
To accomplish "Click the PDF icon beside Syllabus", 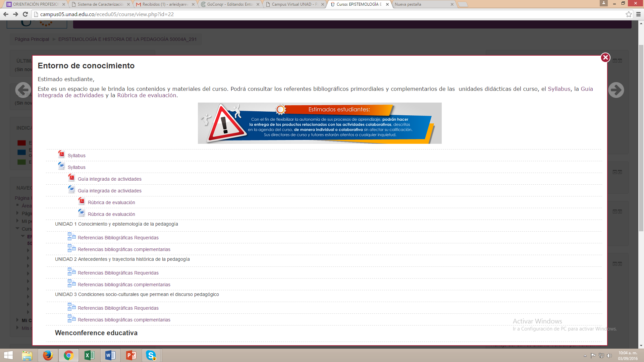I will click(x=61, y=154).
